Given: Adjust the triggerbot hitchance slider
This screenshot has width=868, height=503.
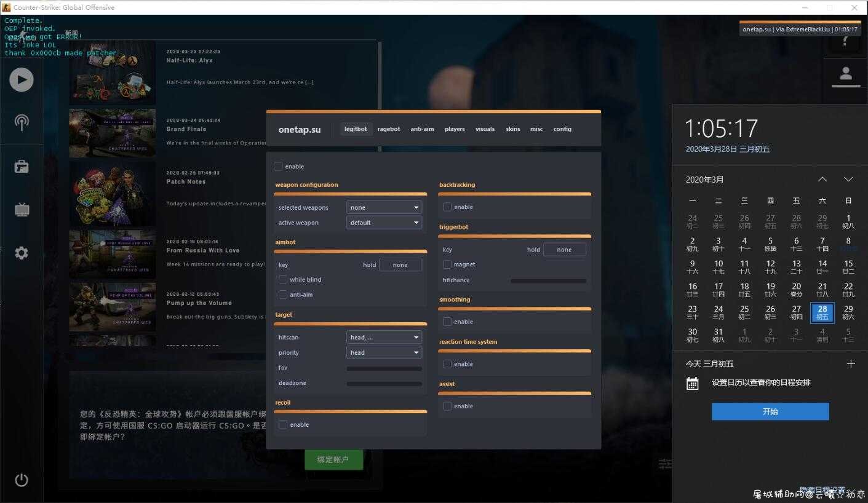Looking at the screenshot, I should point(548,280).
